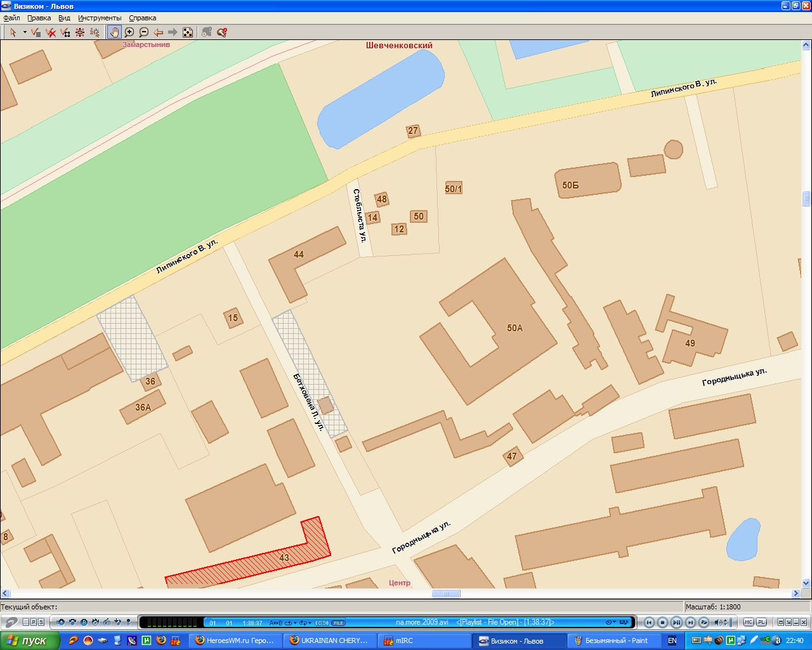Open the help question-mark tool

coord(222,32)
